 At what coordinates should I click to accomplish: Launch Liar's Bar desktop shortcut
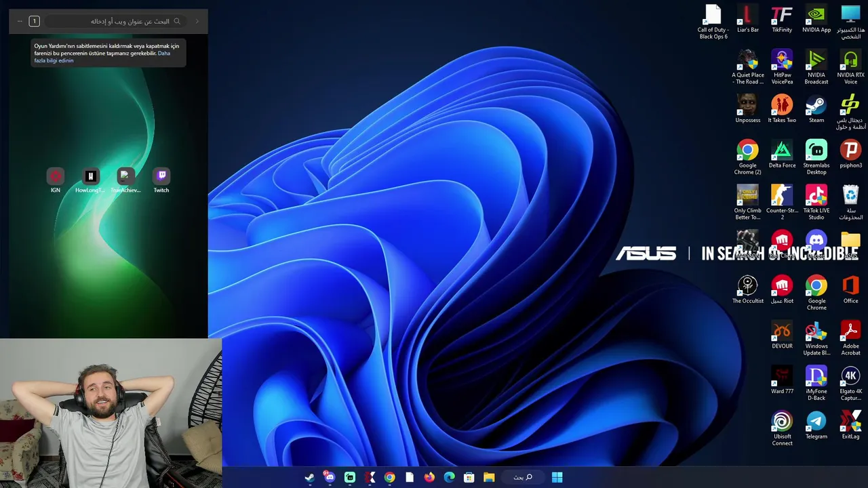coord(747,19)
